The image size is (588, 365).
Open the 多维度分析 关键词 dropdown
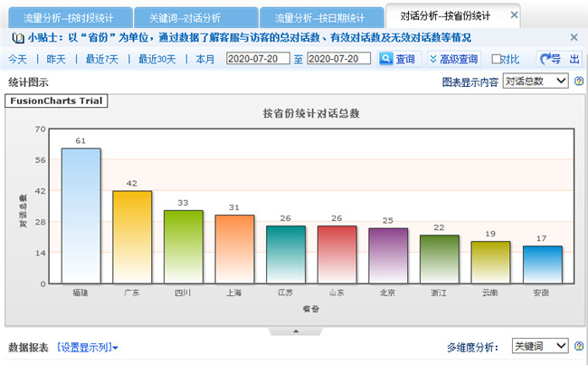[540, 346]
